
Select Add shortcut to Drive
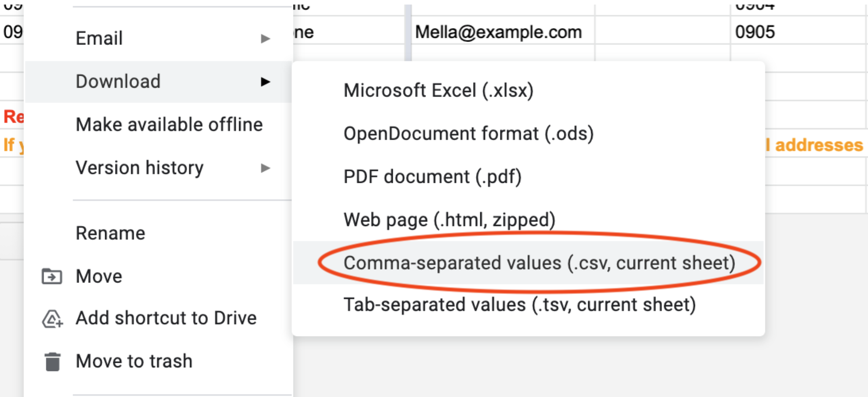pyautogui.click(x=159, y=318)
